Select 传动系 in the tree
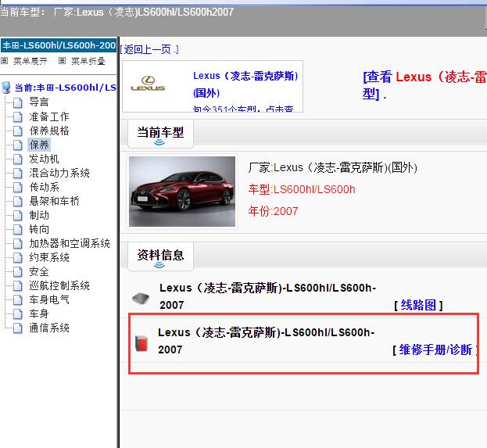This screenshot has height=448, width=487. point(44,187)
